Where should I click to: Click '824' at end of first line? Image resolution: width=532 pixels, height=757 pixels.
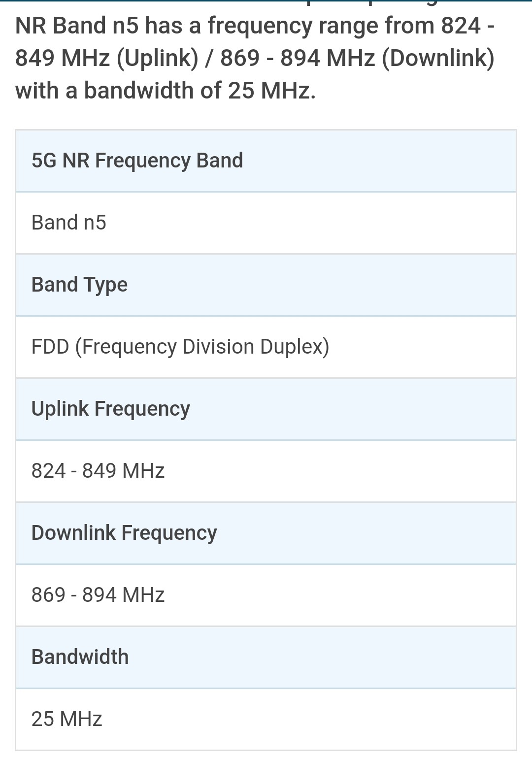tap(461, 26)
